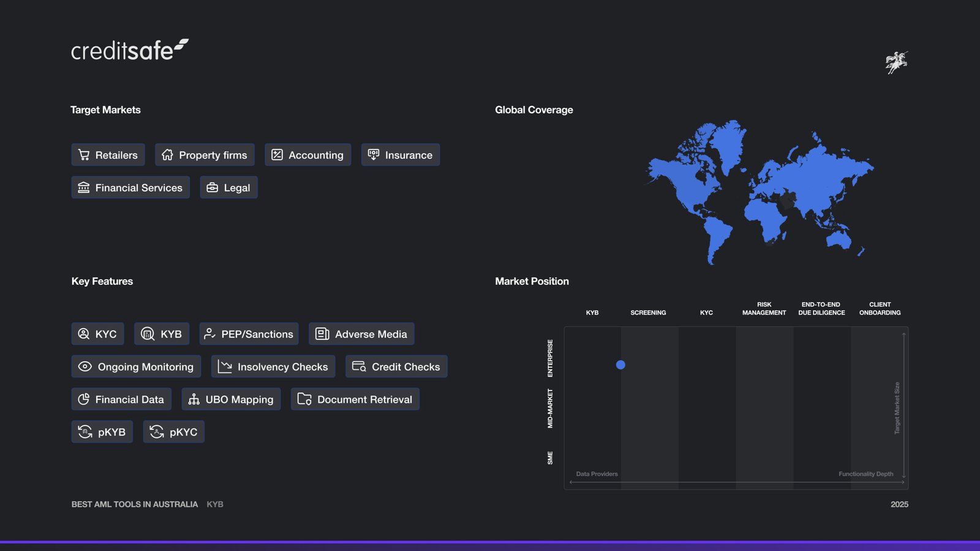Click the person-check icon beside PEP/Sanctions

[209, 334]
